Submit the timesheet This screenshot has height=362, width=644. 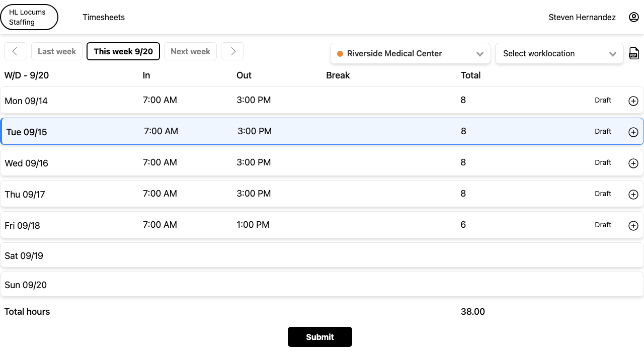[320, 337]
